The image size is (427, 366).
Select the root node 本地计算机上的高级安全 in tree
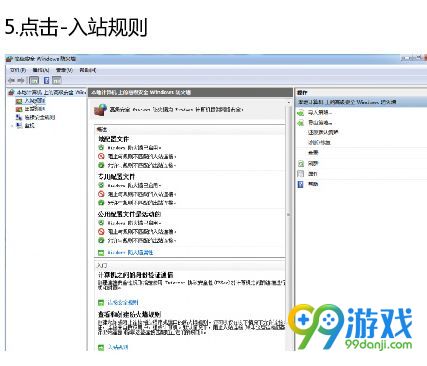(51, 92)
